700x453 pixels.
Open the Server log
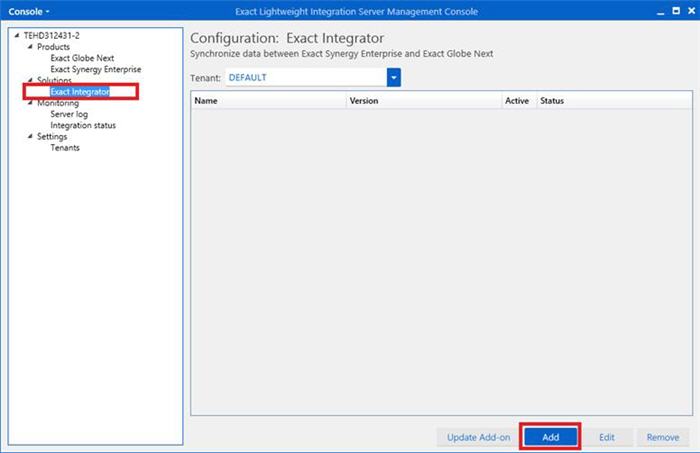coord(69,114)
